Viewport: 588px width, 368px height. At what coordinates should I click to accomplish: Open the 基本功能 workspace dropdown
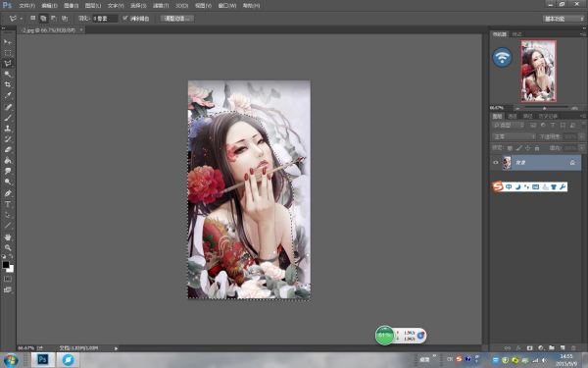[563, 19]
